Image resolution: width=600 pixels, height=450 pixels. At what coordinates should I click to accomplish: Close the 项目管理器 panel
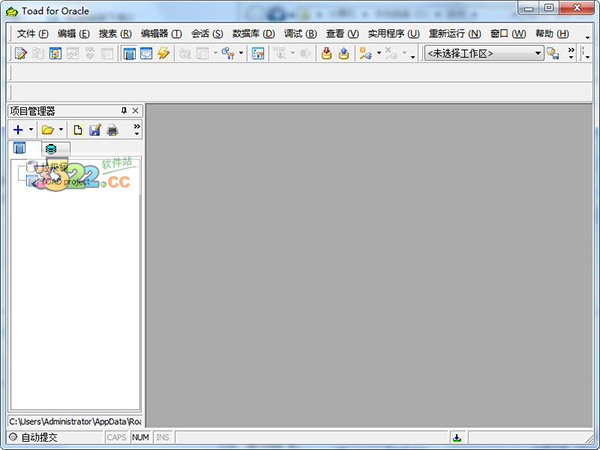click(136, 110)
